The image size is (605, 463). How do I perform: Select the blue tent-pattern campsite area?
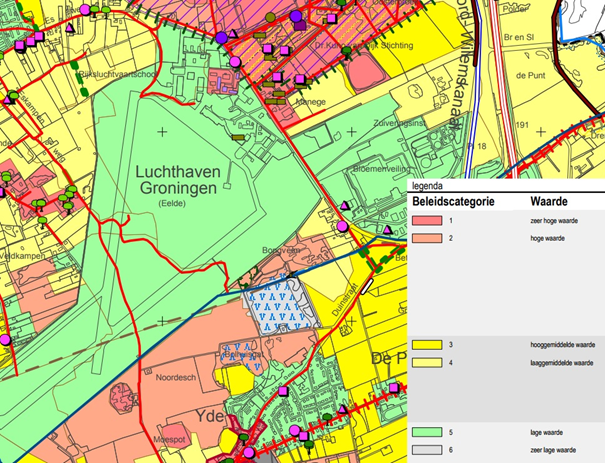click(281, 304)
